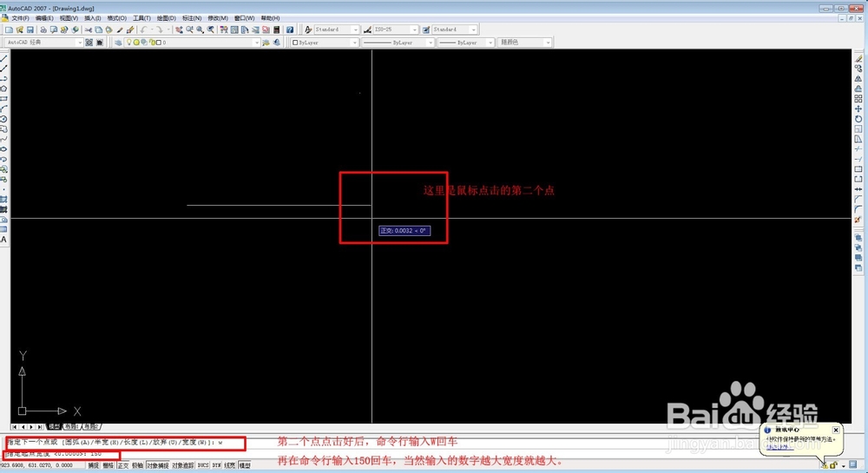
Task: Open the ByLayer linetype dropdown
Action: (x=431, y=42)
